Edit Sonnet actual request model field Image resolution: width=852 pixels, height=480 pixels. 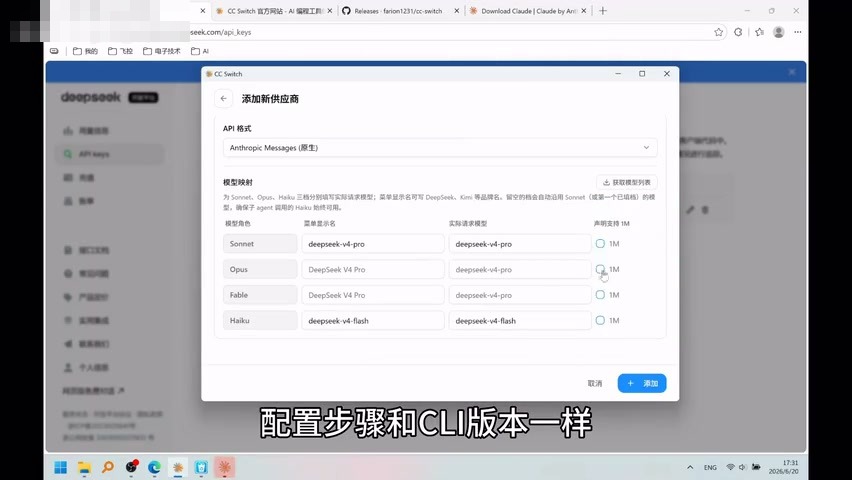(x=520, y=244)
